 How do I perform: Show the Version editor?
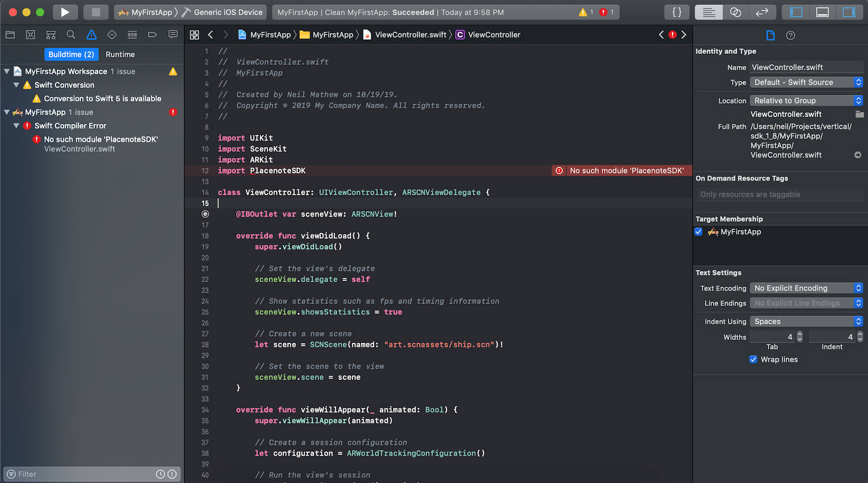pos(762,12)
